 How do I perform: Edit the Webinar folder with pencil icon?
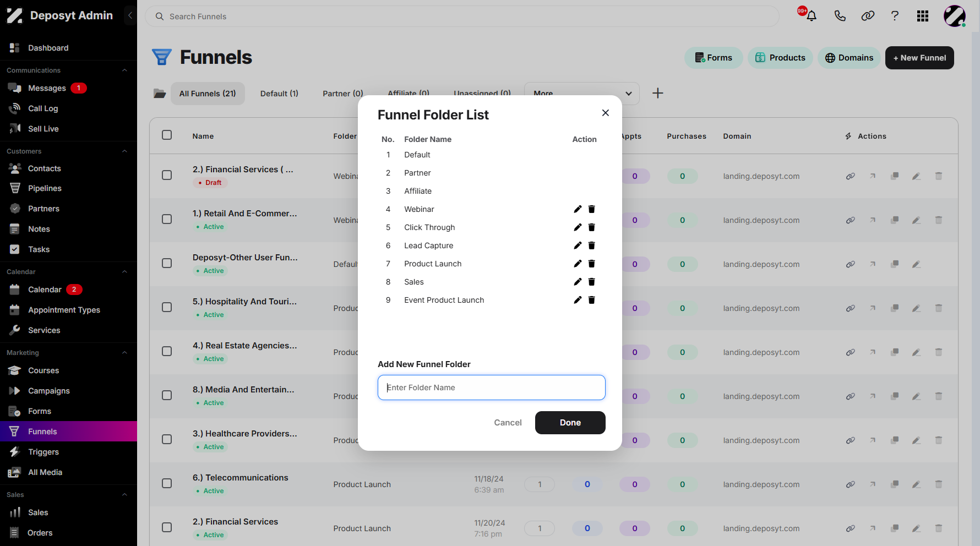tap(578, 209)
